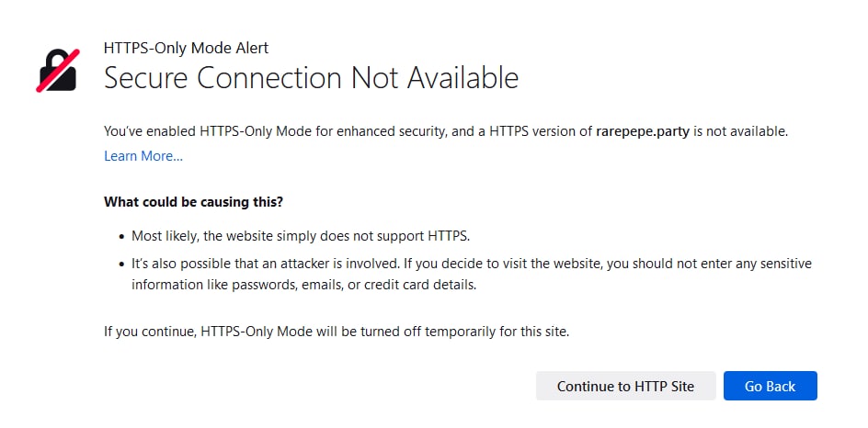Image resolution: width=868 pixels, height=428 pixels.
Task: Click the bullet dot before 'It's also possible'
Action: coord(121,265)
